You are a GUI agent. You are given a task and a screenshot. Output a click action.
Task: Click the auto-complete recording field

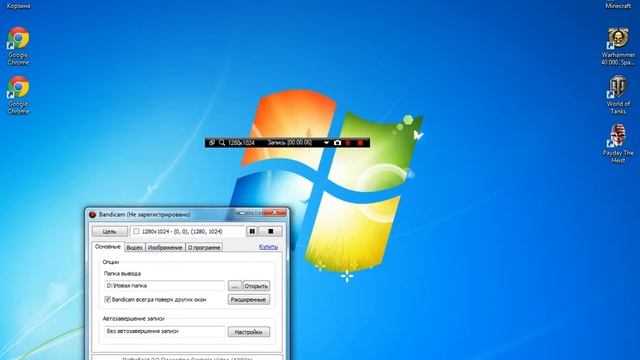pyautogui.click(x=164, y=331)
